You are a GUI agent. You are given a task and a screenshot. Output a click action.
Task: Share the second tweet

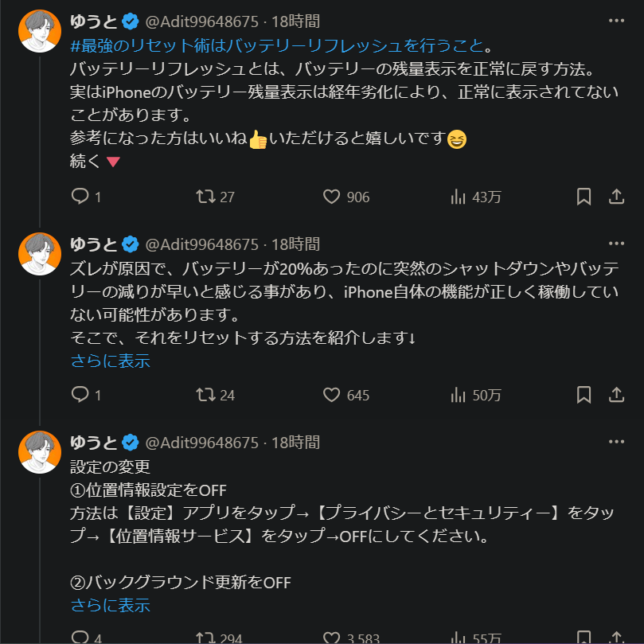point(616,394)
